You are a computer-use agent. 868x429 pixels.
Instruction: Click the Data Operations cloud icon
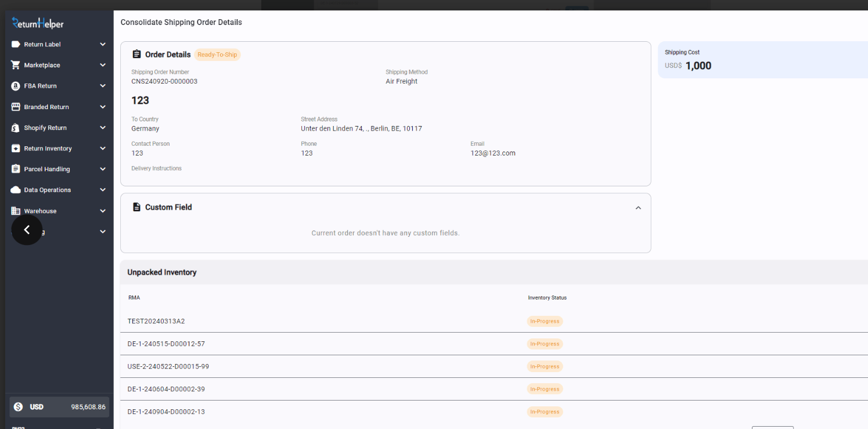(16, 190)
